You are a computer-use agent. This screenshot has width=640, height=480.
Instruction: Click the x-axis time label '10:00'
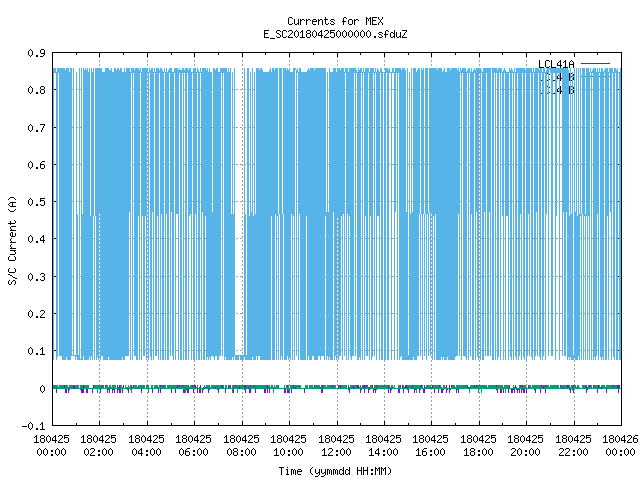289,452
